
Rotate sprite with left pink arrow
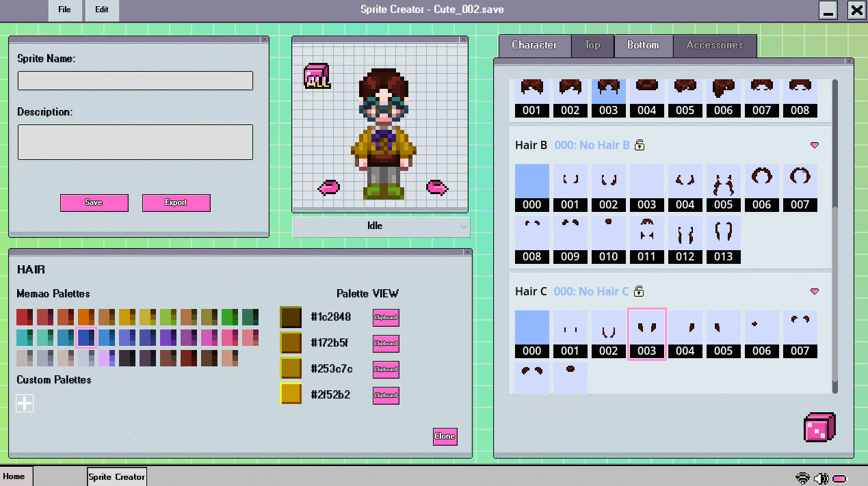click(x=329, y=187)
